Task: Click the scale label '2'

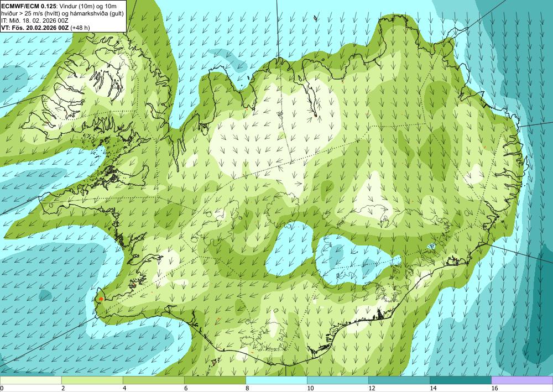Action: 63,388
